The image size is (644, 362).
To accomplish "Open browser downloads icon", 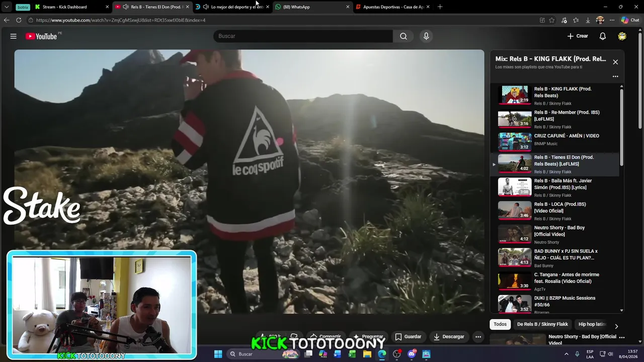I will (x=588, y=20).
